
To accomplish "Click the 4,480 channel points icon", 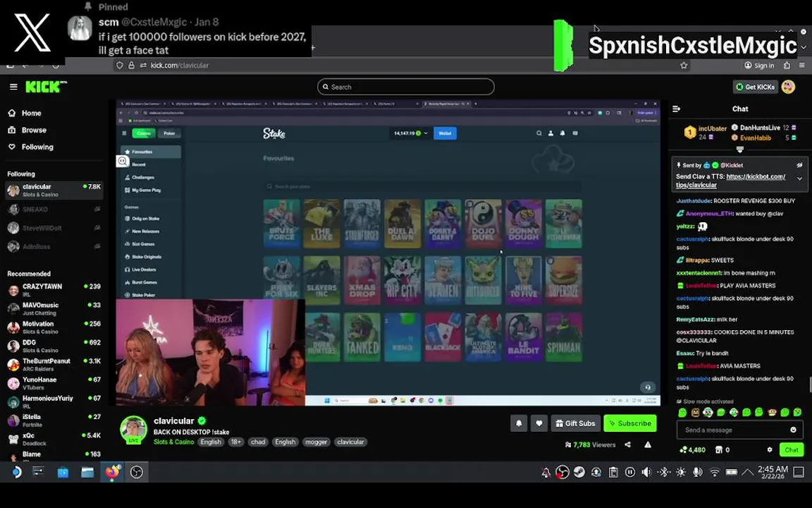I will coord(684,449).
